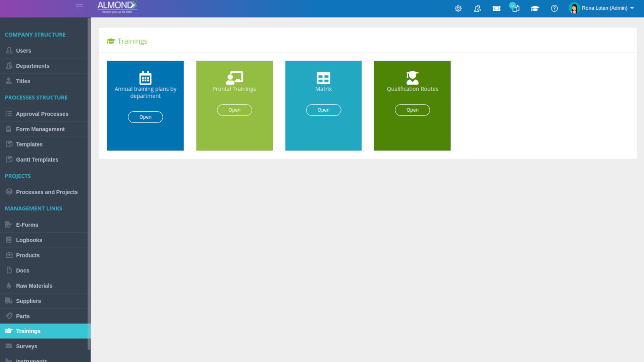Image resolution: width=644 pixels, height=362 pixels.
Task: Open the Qualification Routes card
Action: coord(412,110)
